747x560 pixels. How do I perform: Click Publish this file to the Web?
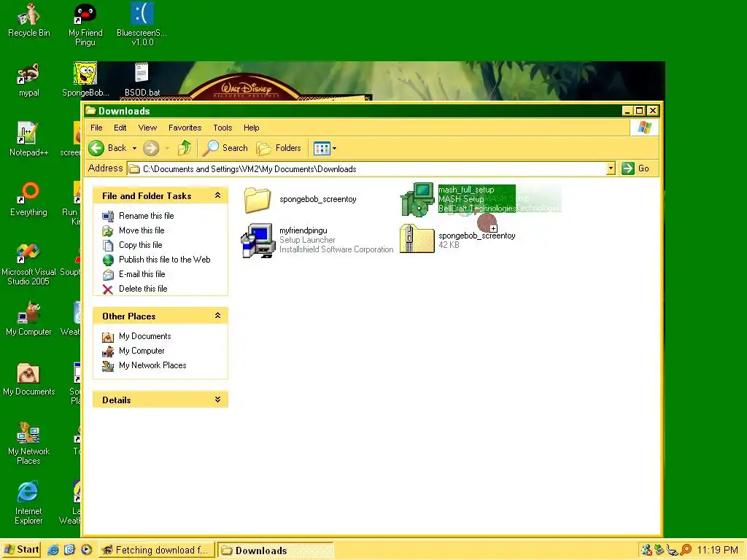(x=156, y=260)
